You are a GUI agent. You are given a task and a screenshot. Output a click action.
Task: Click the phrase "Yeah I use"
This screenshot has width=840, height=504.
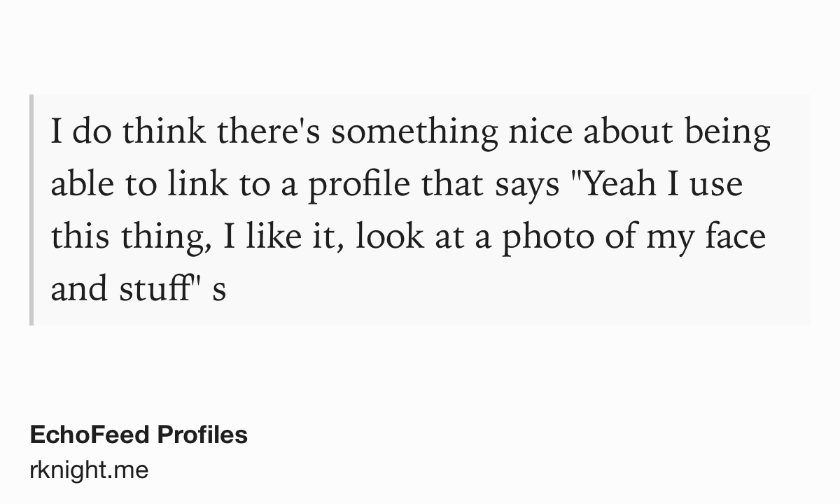point(662,185)
